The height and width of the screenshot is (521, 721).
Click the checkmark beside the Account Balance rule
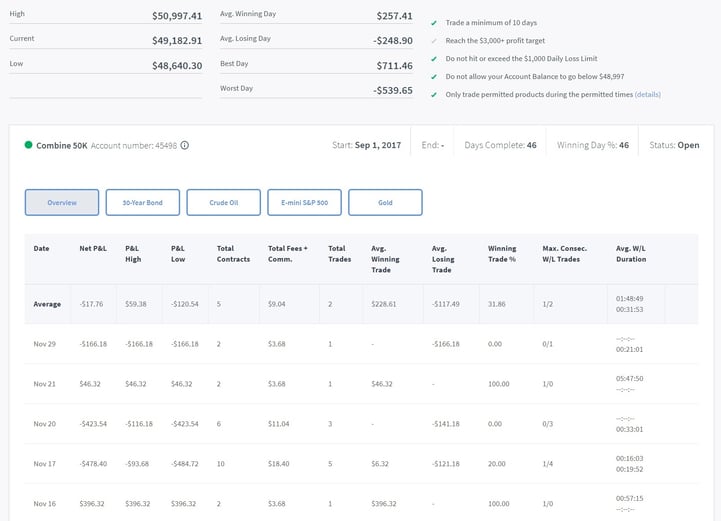(x=433, y=76)
